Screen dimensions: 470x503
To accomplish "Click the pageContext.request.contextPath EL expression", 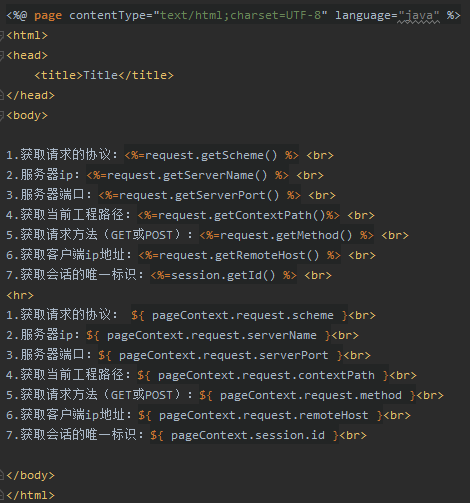I will coord(263,375).
